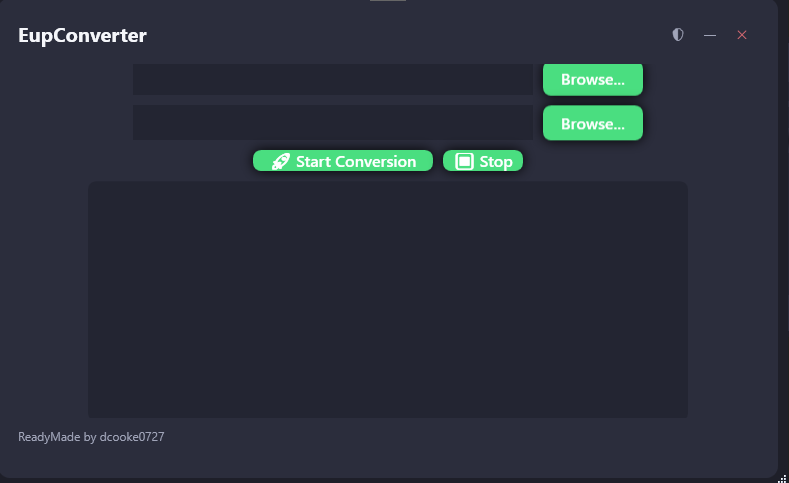Click inside the conversion log output area
The width and height of the screenshot is (789, 483).
[x=388, y=299]
